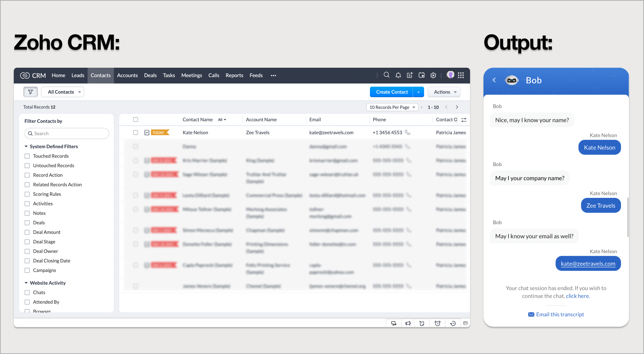Open the CRM settings gear icon

(433, 75)
